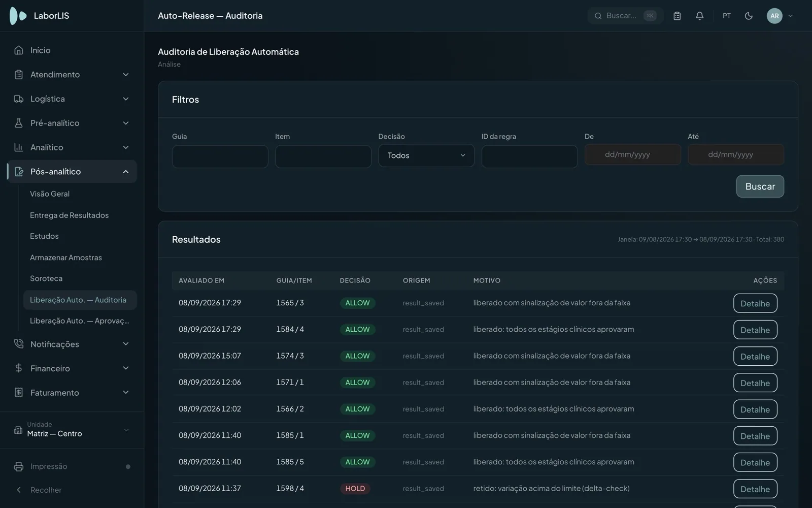Expand the Financeiro menu chevron
The image size is (812, 508).
pos(126,368)
